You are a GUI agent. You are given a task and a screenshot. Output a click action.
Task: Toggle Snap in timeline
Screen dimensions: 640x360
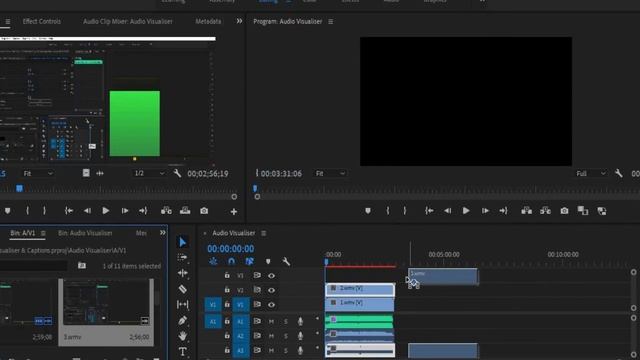click(231, 261)
